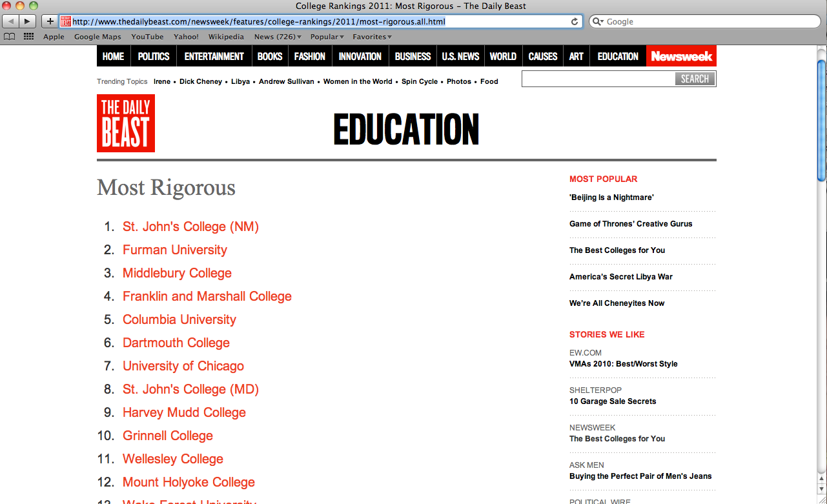Open Columbia University link
This screenshot has width=827, height=504.
pyautogui.click(x=179, y=319)
